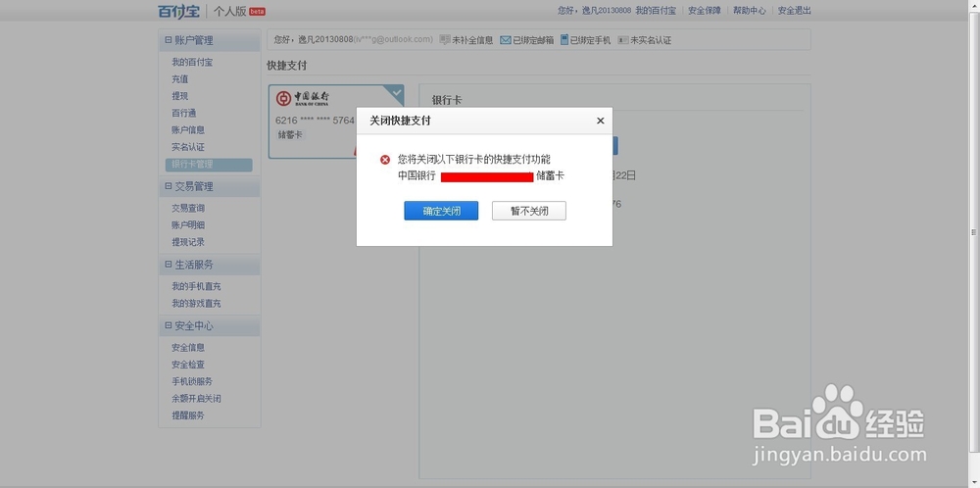Click the page vertical scrollbar

(x=973, y=232)
